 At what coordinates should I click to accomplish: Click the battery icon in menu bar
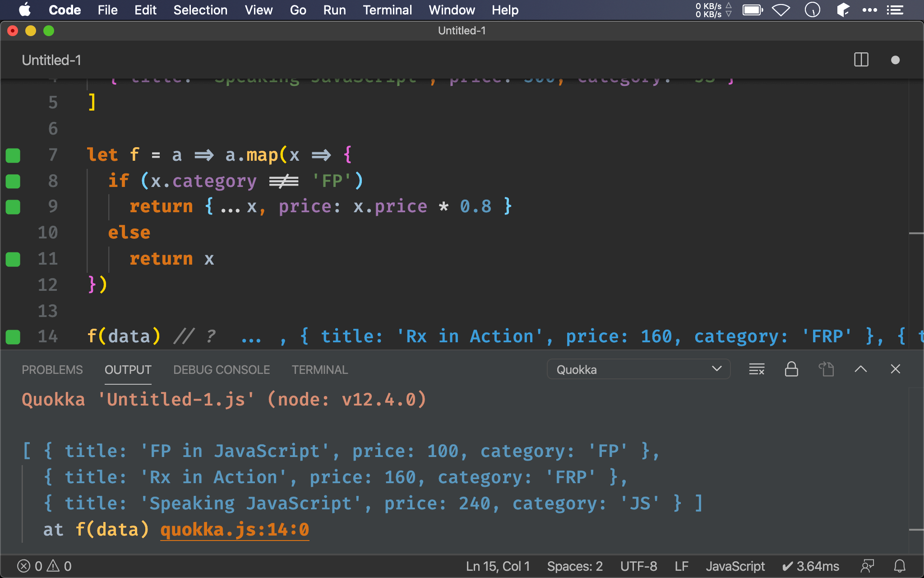point(753,10)
